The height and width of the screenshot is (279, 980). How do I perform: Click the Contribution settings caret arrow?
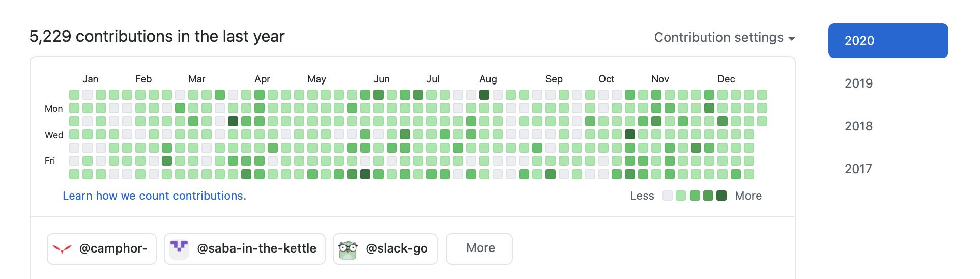point(791,39)
